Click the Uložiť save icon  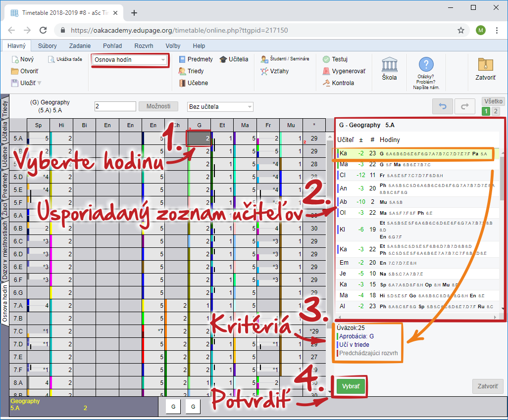pos(15,83)
